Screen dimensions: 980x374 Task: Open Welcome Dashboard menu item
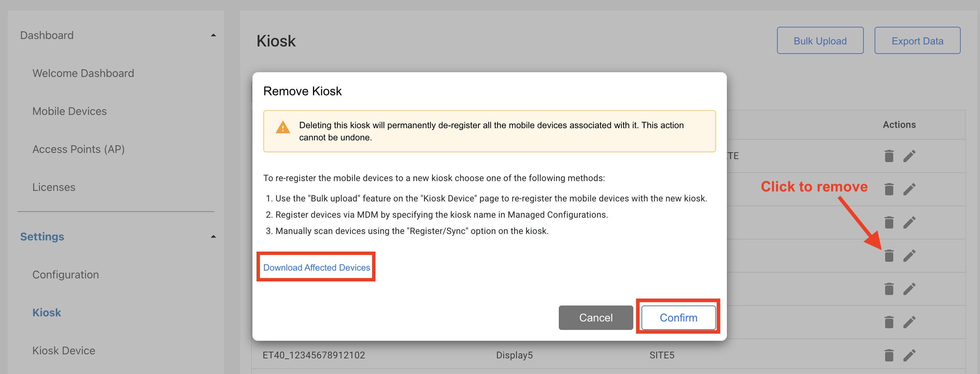(x=83, y=73)
